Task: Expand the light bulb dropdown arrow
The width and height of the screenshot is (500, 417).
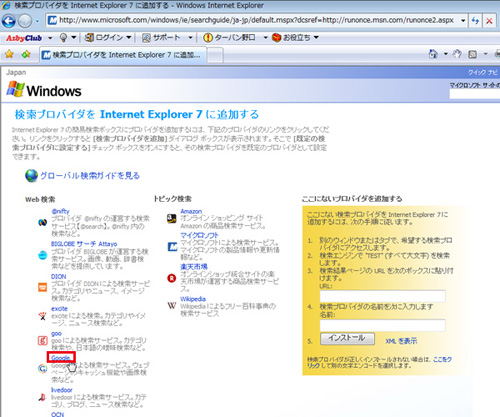Action: click(x=74, y=37)
